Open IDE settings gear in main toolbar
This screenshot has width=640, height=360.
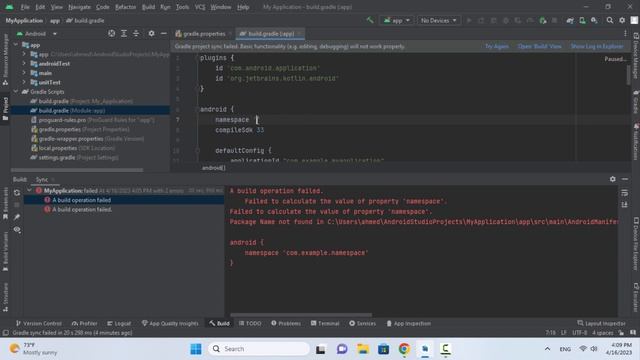622,20
